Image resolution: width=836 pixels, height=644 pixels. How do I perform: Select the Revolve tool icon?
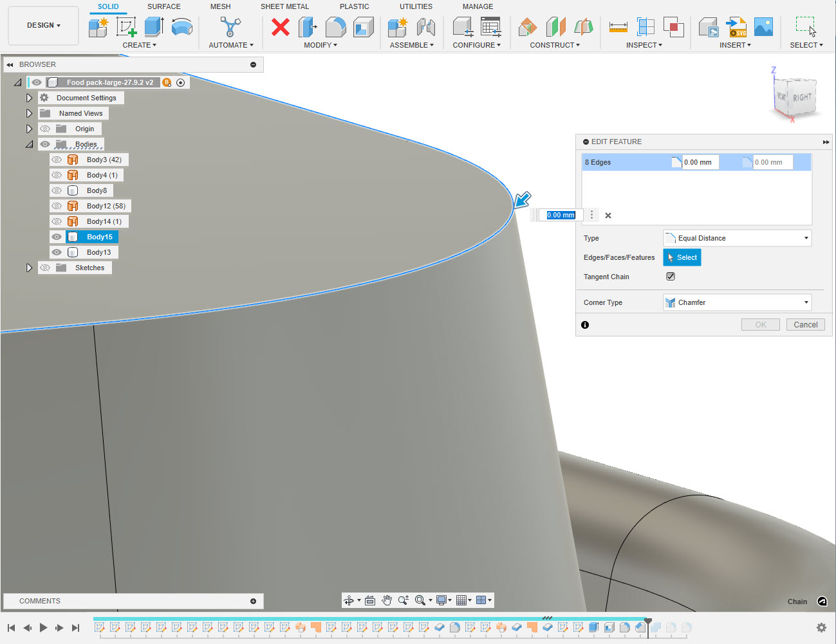coord(182,27)
